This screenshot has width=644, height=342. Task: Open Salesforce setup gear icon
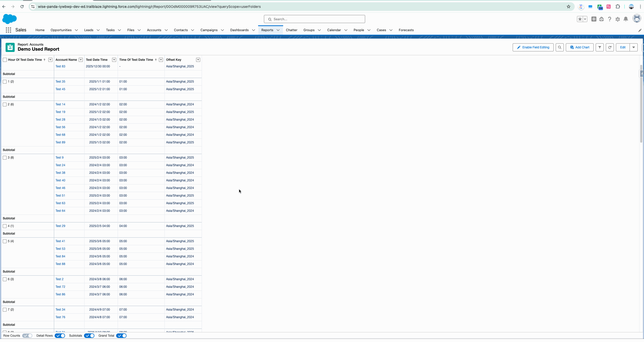[617, 19]
